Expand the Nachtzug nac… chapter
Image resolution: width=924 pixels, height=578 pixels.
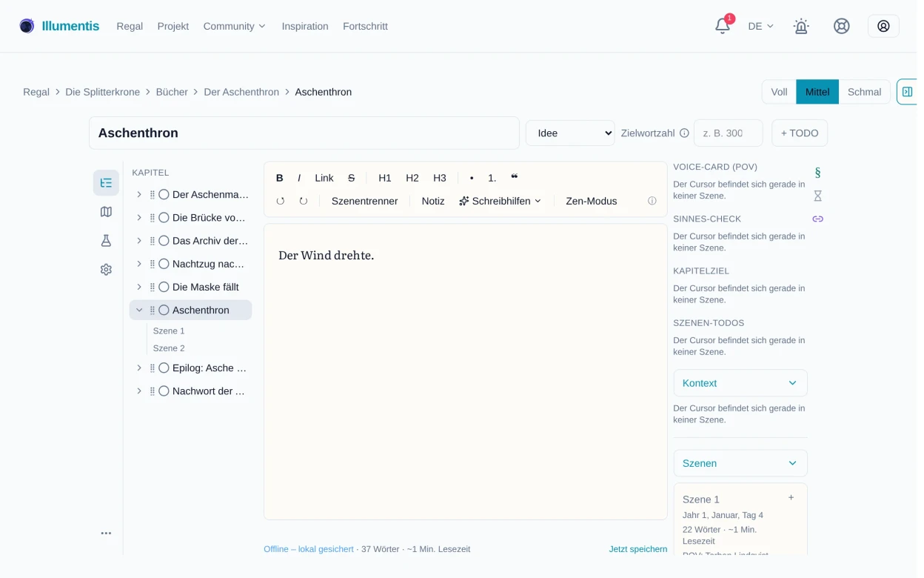138,264
